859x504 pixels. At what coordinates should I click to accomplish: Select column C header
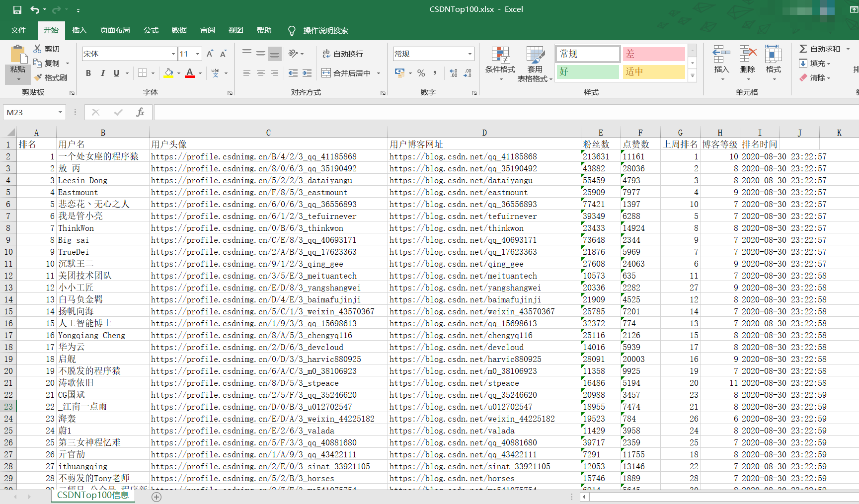tap(268, 132)
